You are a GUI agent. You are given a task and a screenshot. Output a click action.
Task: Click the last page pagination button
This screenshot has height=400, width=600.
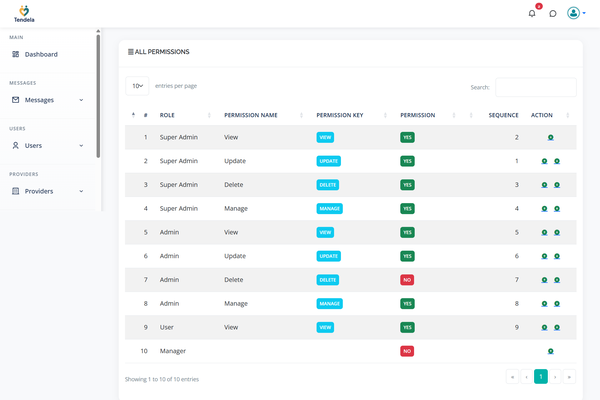(x=569, y=377)
